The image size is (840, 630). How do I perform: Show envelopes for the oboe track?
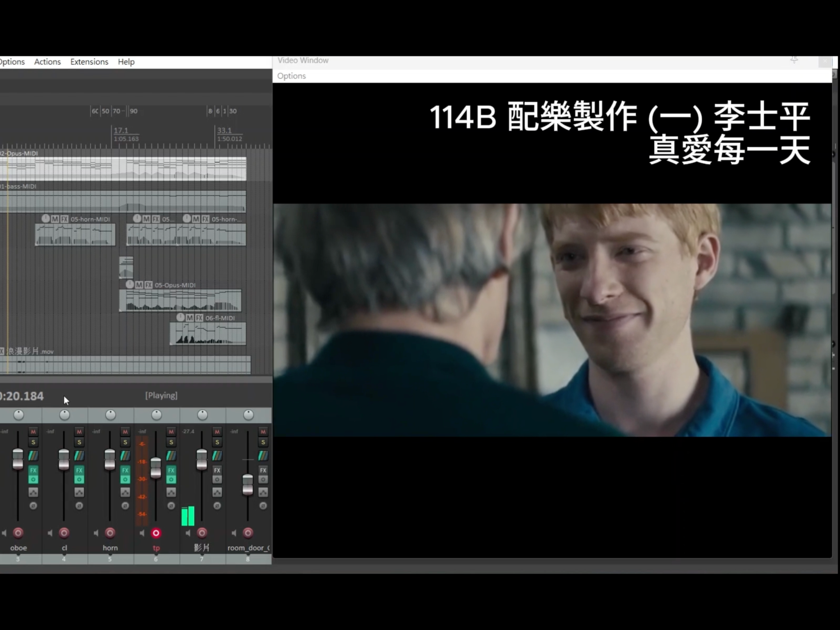click(x=33, y=492)
